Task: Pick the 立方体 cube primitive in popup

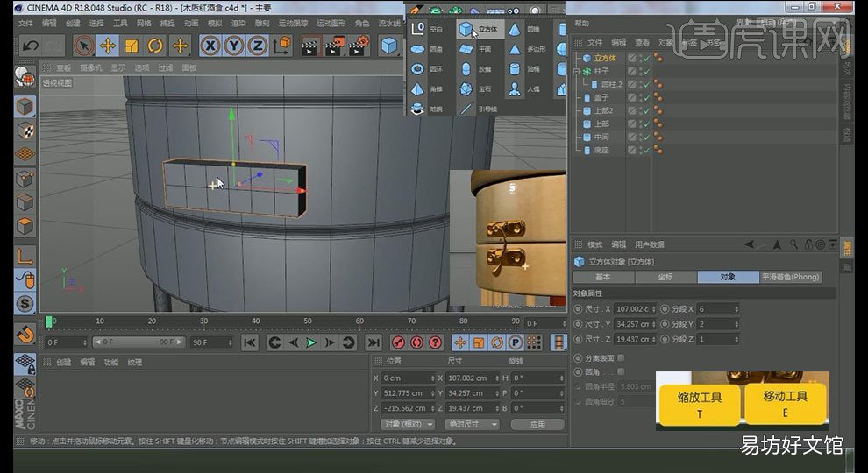Action: point(480,29)
